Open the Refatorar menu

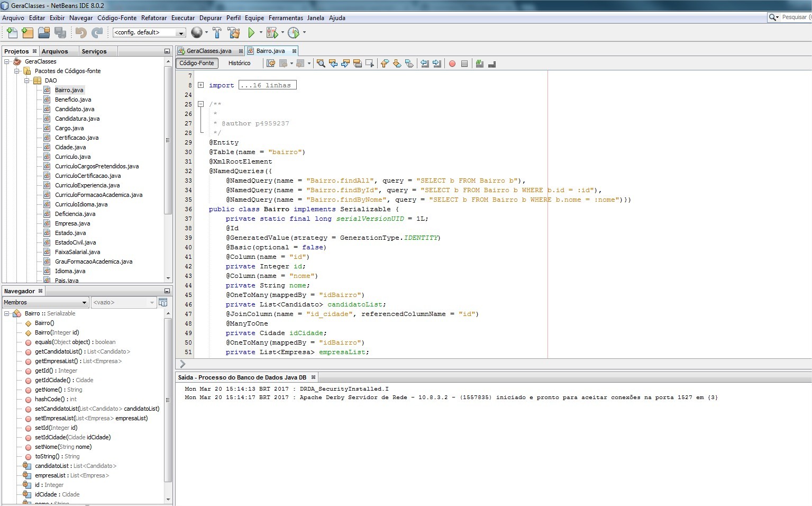point(153,18)
